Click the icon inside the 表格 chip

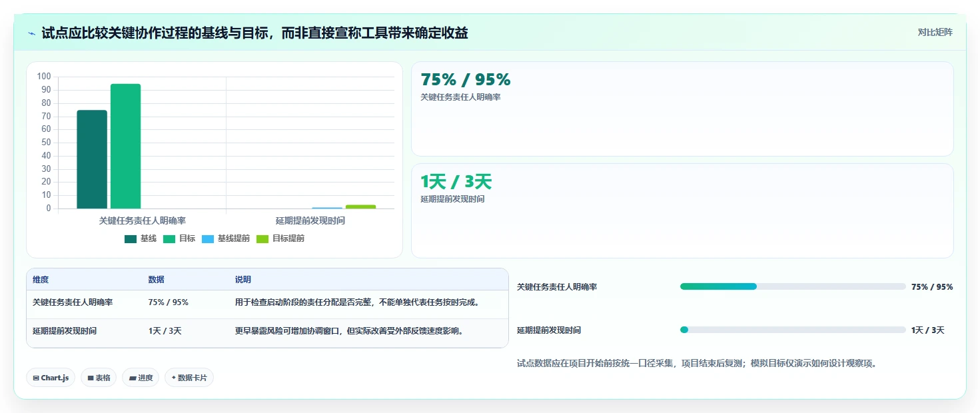tap(91, 378)
